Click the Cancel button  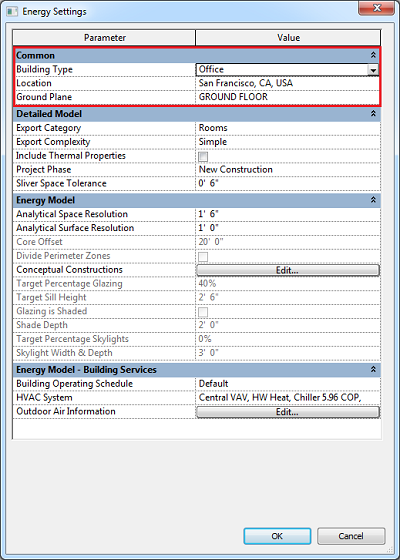click(351, 536)
